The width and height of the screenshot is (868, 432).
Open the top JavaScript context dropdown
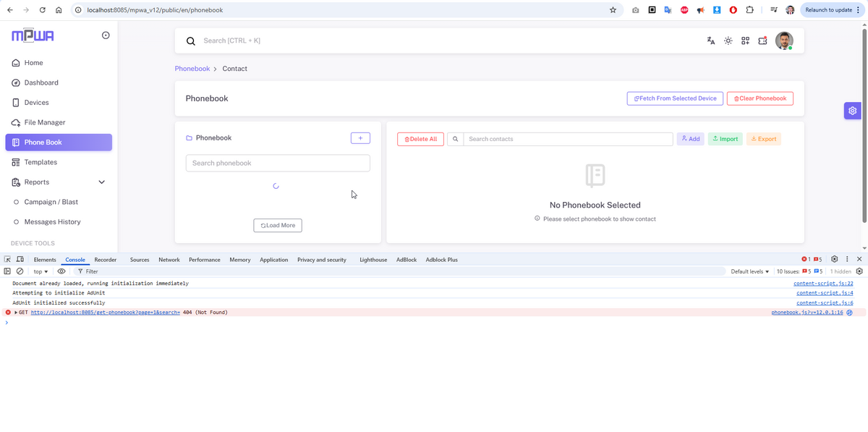click(x=41, y=271)
